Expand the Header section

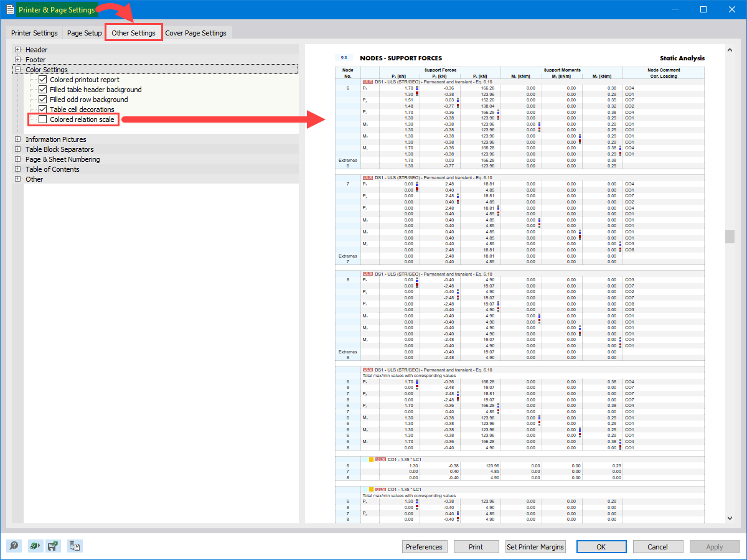point(17,49)
